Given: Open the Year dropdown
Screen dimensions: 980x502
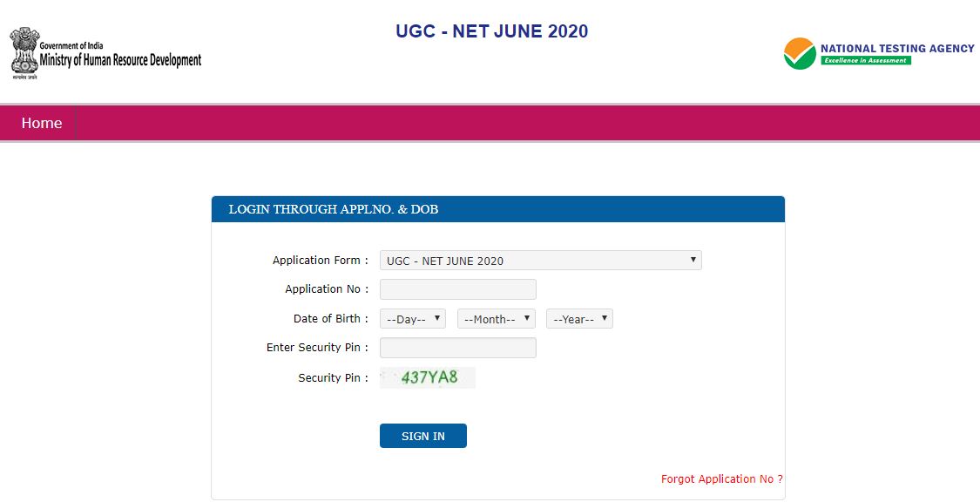Looking at the screenshot, I should (578, 318).
